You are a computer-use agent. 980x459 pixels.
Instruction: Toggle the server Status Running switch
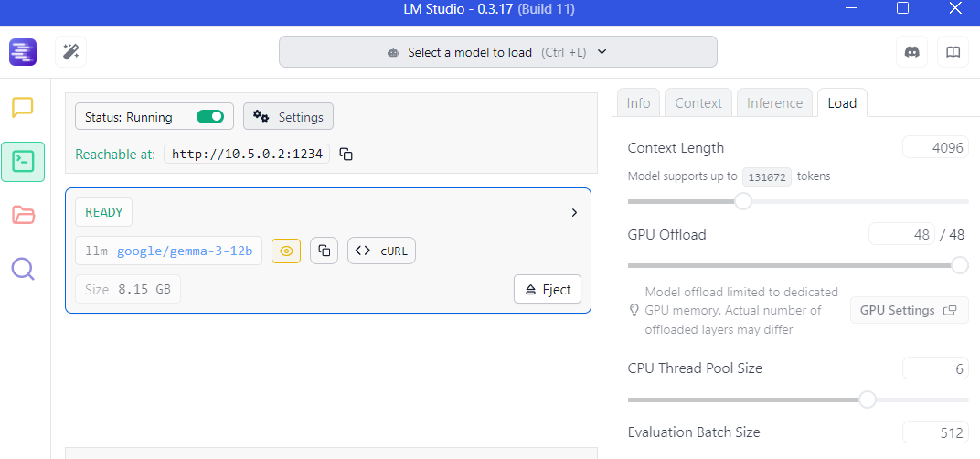[x=210, y=117]
